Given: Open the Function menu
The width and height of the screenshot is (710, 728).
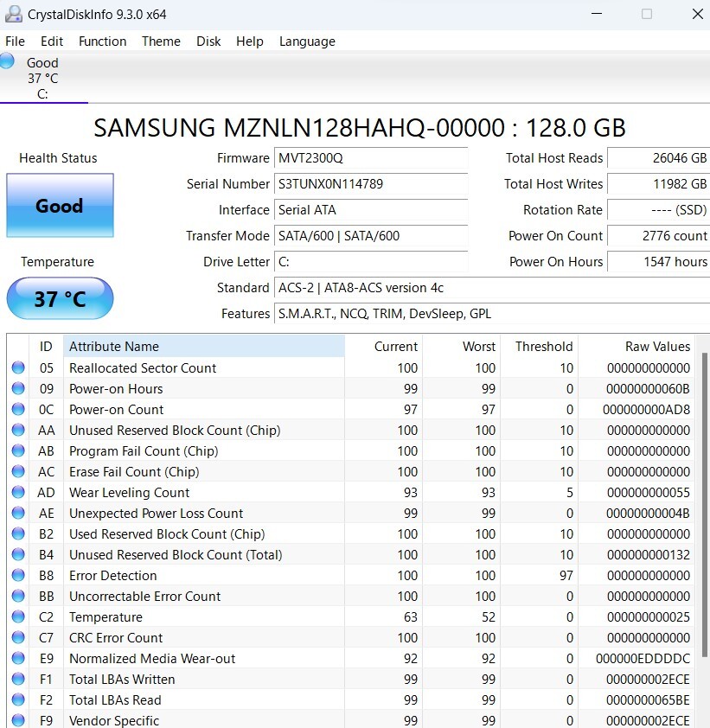Looking at the screenshot, I should pyautogui.click(x=102, y=42).
